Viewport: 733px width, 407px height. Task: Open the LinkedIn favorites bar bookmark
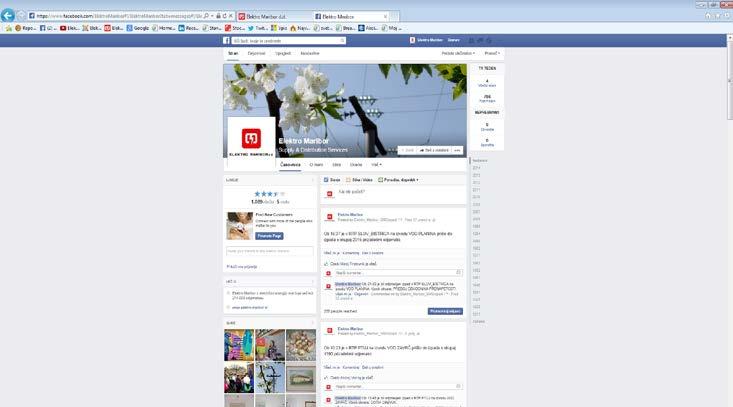click(x=188, y=28)
